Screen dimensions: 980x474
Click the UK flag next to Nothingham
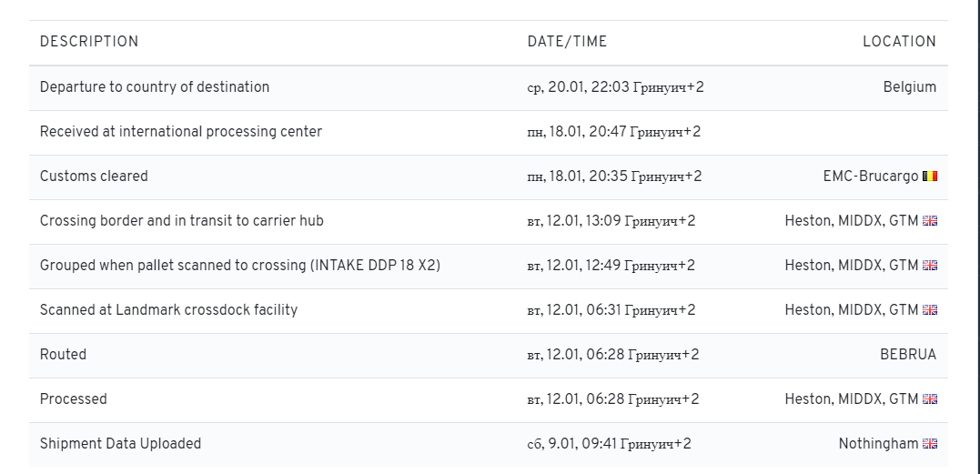click(929, 444)
